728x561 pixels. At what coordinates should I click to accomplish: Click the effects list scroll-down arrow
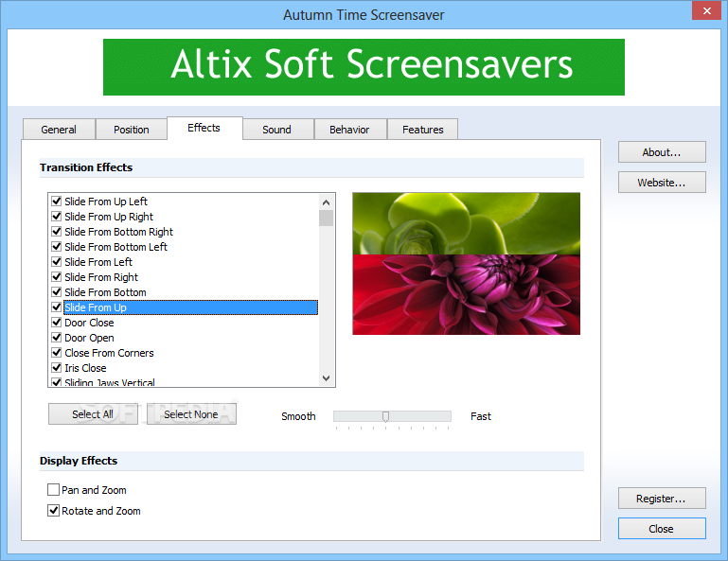point(326,378)
